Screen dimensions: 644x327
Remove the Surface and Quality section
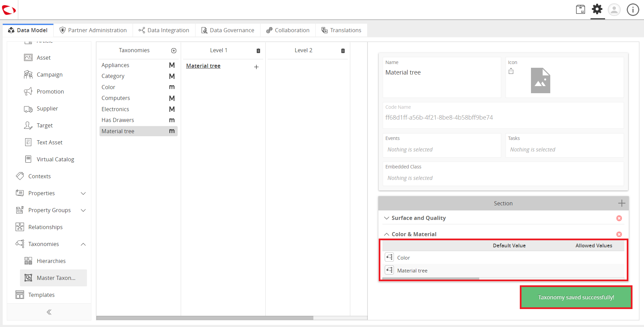pyautogui.click(x=619, y=218)
